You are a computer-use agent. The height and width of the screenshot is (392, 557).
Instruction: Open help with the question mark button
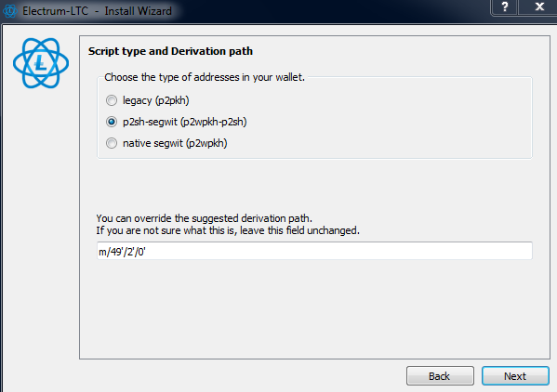point(505,7)
